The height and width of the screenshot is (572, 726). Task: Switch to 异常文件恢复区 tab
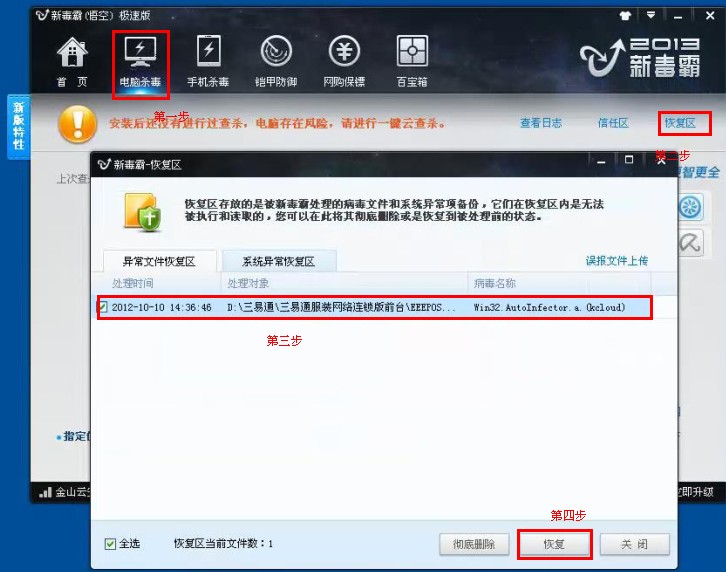159,261
